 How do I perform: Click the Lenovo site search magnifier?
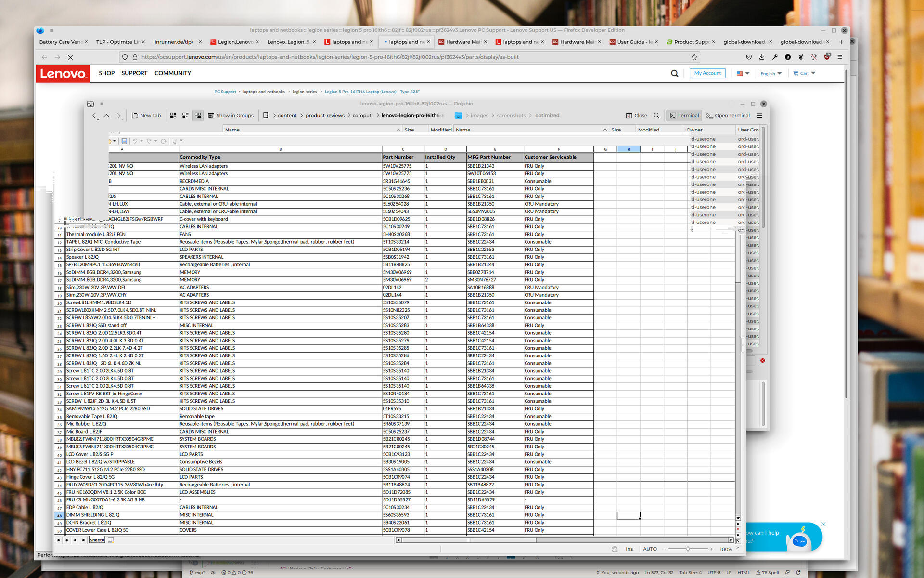[675, 74]
